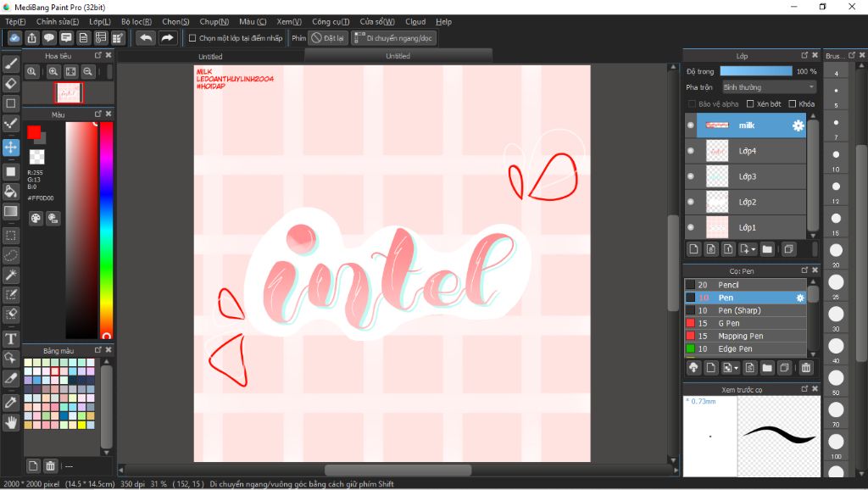The height and width of the screenshot is (490, 868).
Task: Click the horizontal canvas scrollbar
Action: coord(398,470)
